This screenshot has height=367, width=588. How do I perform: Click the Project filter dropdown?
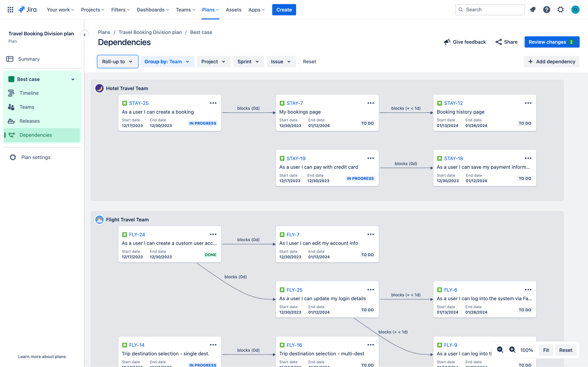point(213,61)
